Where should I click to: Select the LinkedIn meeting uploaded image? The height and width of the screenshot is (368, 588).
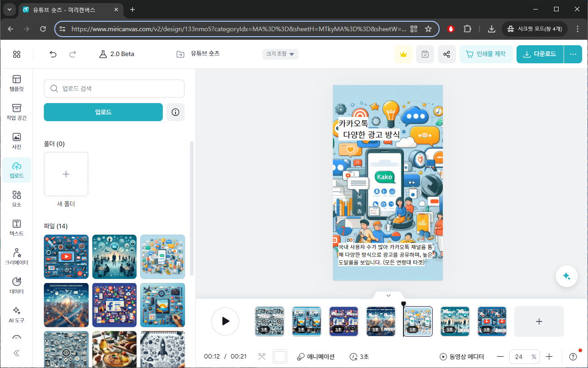click(114, 257)
